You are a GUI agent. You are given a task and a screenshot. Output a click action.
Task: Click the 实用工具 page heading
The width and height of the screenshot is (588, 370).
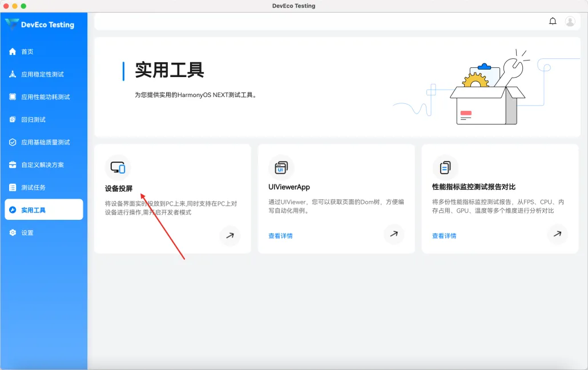point(170,70)
